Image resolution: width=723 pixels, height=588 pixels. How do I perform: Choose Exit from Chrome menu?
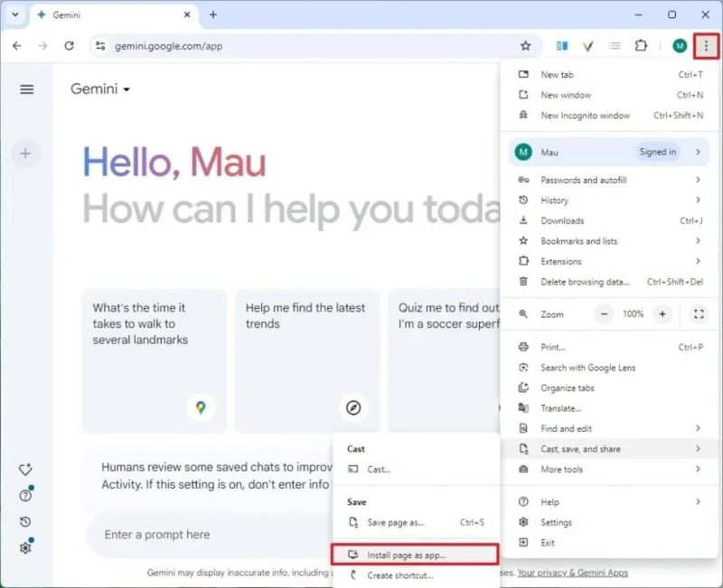tap(609, 542)
